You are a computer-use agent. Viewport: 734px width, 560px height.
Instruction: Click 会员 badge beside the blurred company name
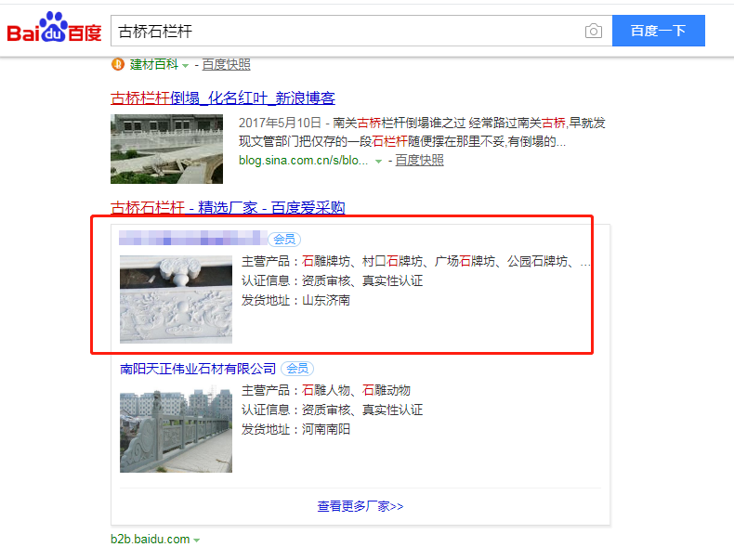[284, 239]
